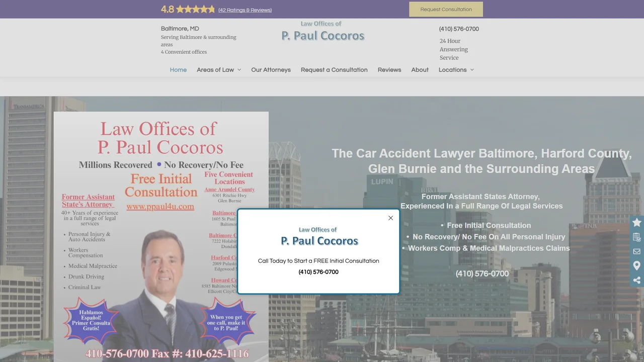Click the star icon in side toolbar
Image resolution: width=644 pixels, height=362 pixels.
click(637, 222)
